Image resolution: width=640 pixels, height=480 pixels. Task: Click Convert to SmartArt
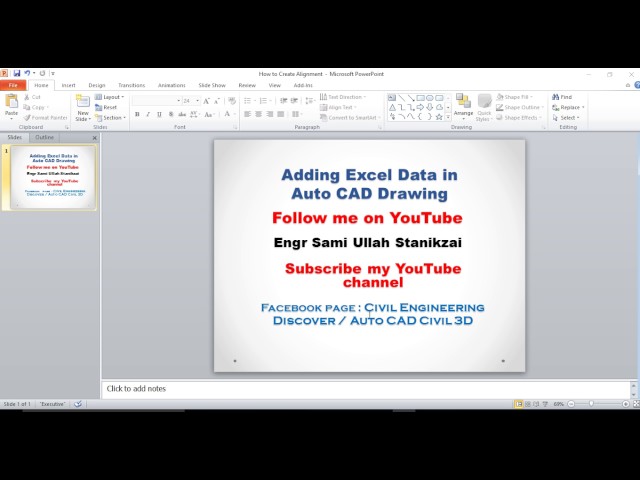(x=350, y=118)
